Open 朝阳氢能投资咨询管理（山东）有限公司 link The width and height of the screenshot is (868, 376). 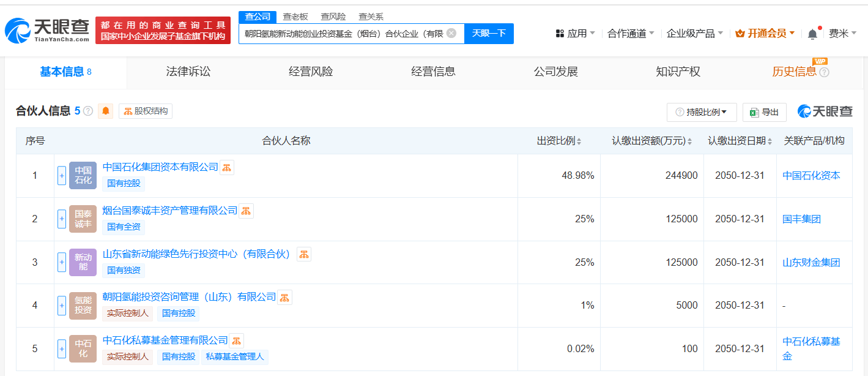189,296
